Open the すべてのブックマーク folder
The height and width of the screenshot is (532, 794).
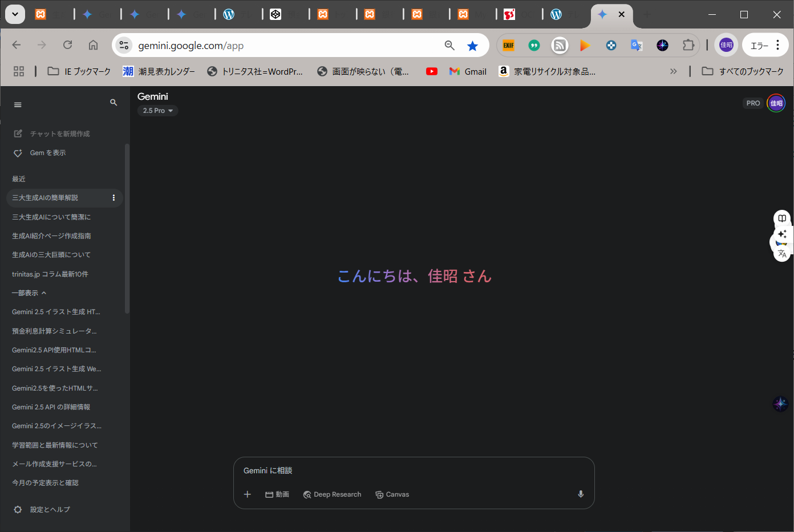(743, 71)
